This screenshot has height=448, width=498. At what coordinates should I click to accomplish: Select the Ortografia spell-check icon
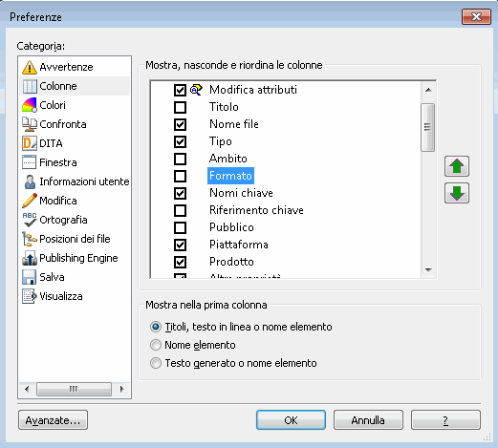(30, 220)
